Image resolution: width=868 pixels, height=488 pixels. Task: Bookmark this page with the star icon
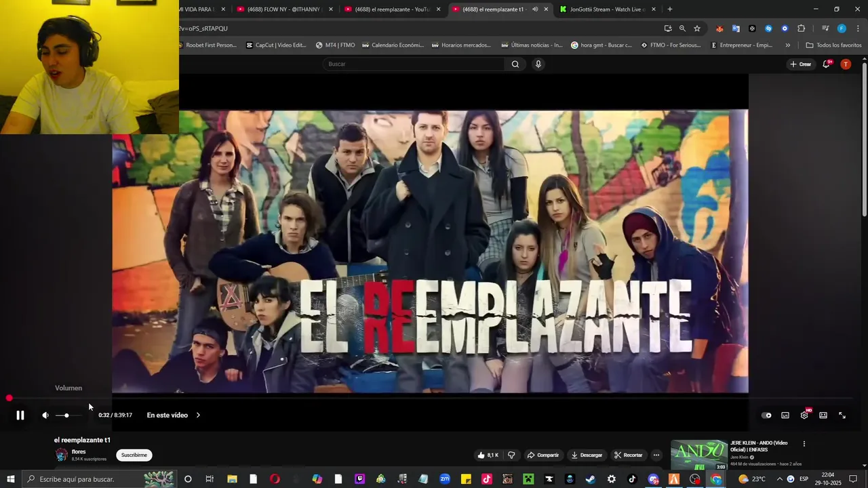[697, 28]
